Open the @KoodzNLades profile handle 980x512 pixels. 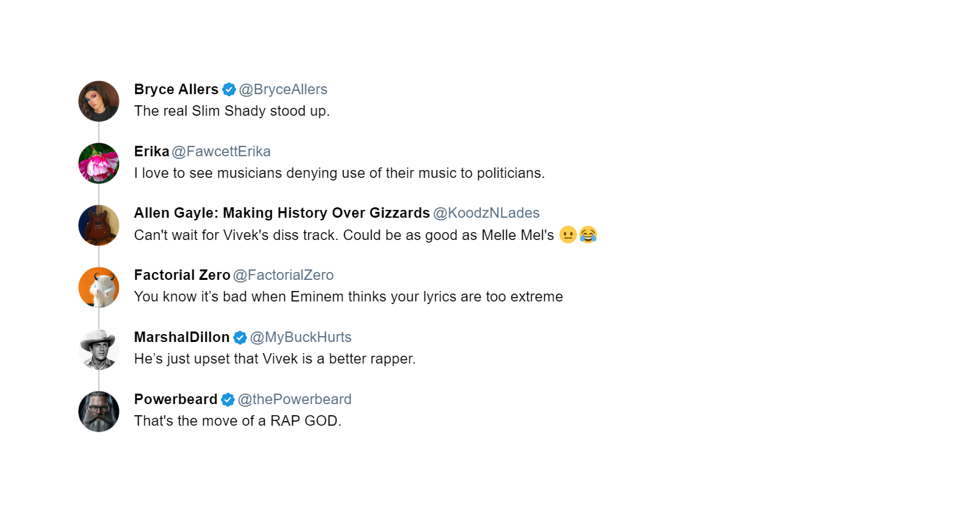[x=486, y=213]
